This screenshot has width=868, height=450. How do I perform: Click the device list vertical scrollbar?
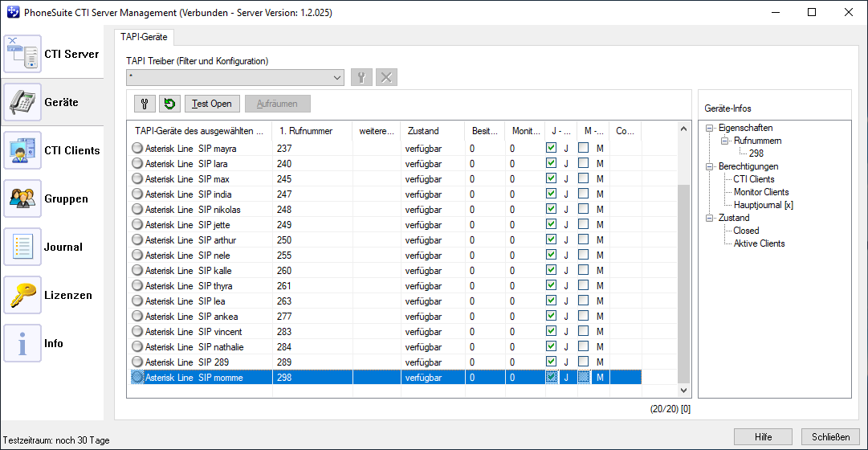pyautogui.click(x=683, y=281)
